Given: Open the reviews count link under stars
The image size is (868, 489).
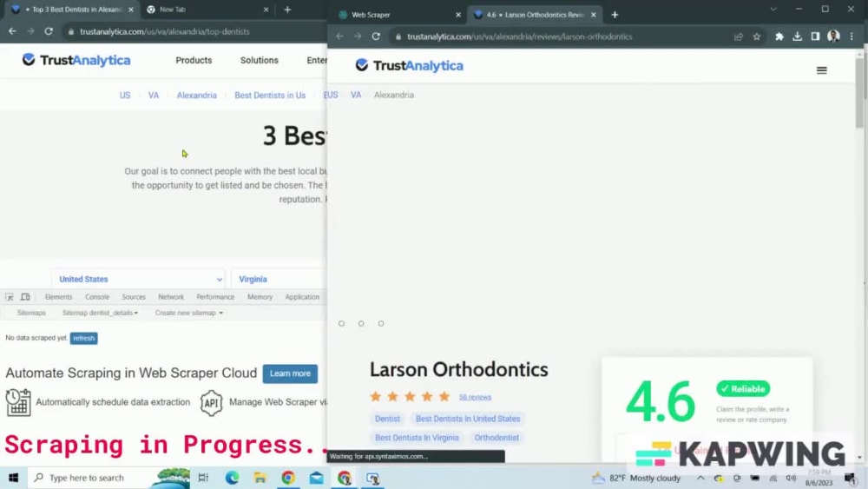Looking at the screenshot, I should click(x=475, y=397).
